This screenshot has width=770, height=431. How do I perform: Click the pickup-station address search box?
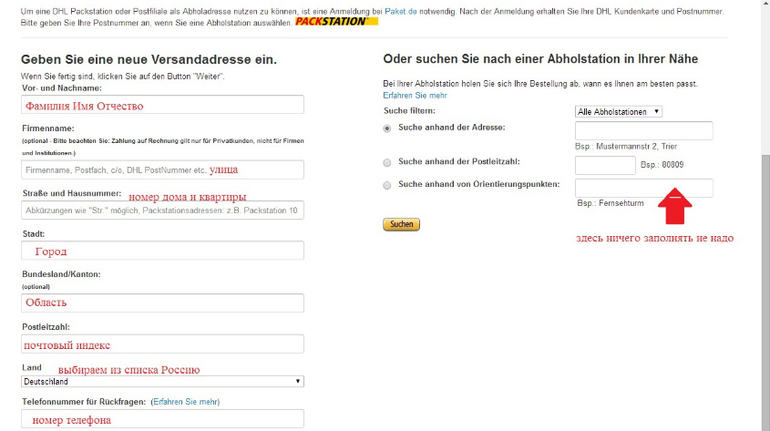644,130
